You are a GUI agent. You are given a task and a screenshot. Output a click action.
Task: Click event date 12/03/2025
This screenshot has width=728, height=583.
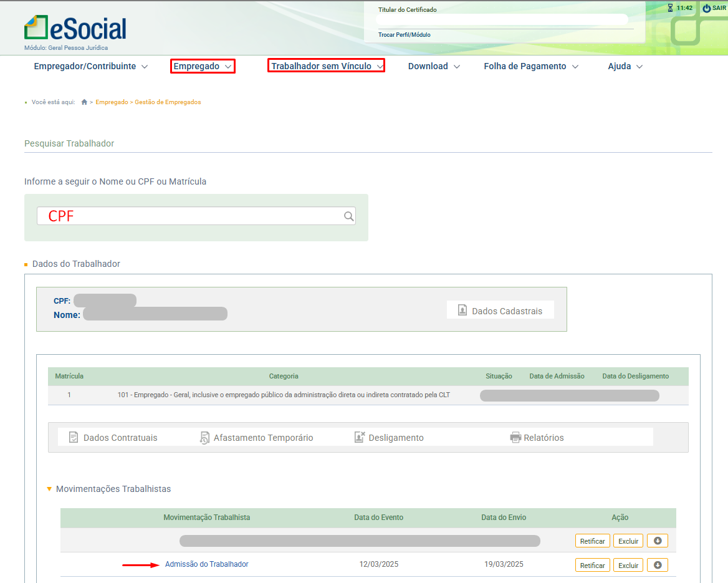click(378, 564)
